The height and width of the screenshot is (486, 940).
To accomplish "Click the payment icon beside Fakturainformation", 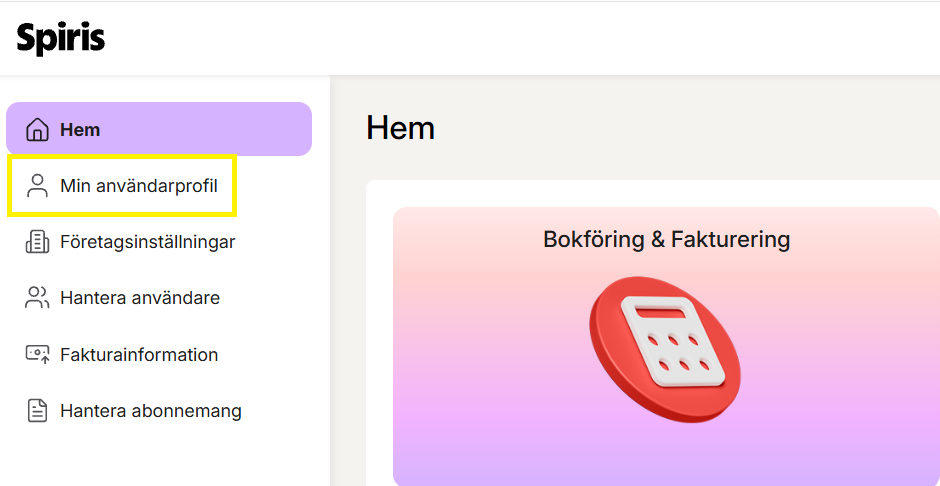I will 37,354.
